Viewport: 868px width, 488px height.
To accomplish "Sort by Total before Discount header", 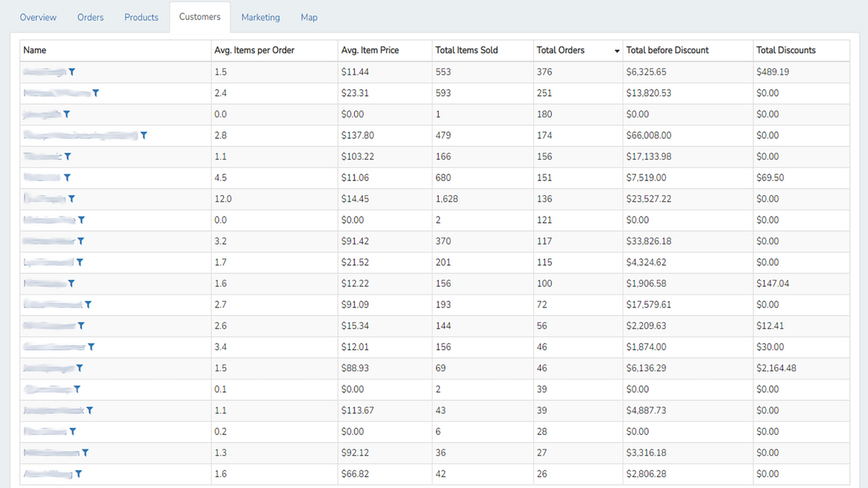I will (x=688, y=50).
